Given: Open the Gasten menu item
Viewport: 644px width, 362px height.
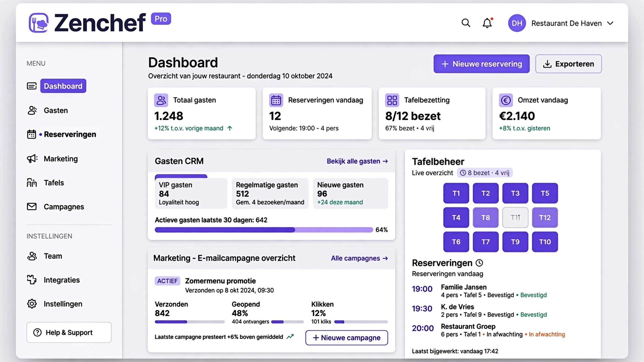Looking at the screenshot, I should click(56, 110).
